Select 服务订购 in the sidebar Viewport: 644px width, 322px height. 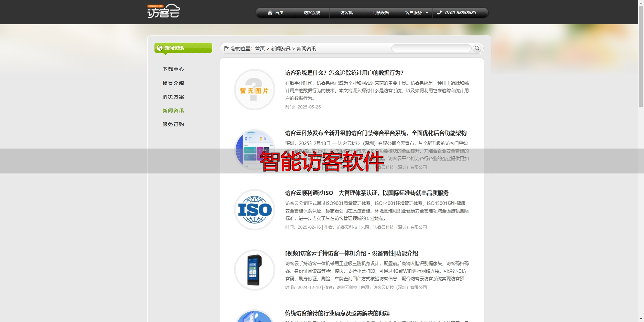173,124
